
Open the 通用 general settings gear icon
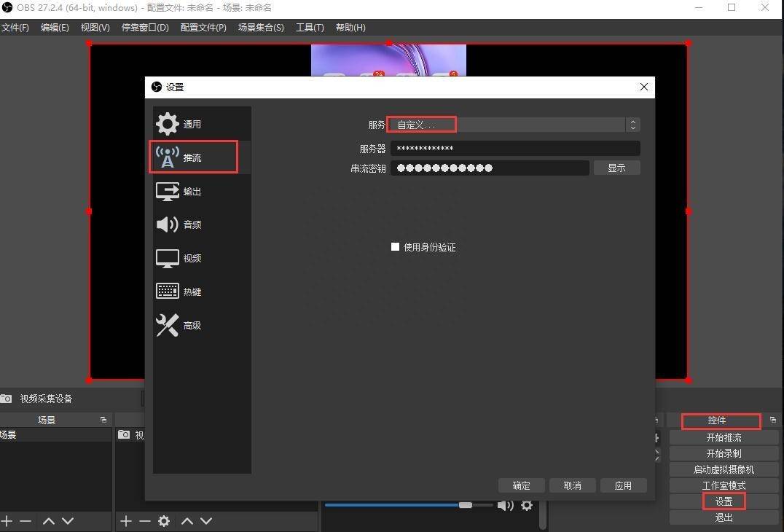tap(167, 124)
